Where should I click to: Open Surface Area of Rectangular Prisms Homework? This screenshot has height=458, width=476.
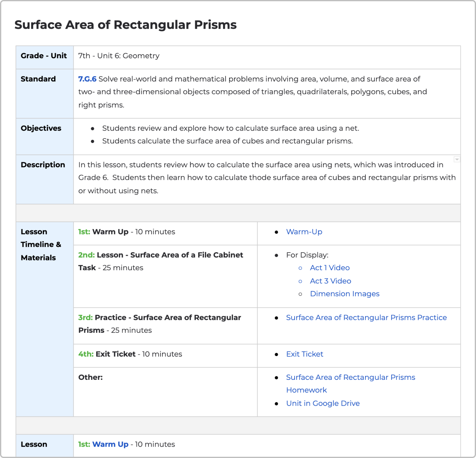pos(350,384)
